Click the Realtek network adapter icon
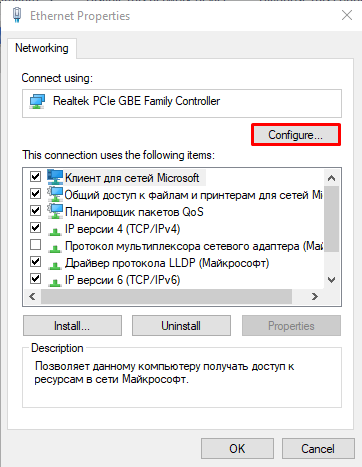Image resolution: width=362 pixels, height=467 pixels. pos(37,101)
